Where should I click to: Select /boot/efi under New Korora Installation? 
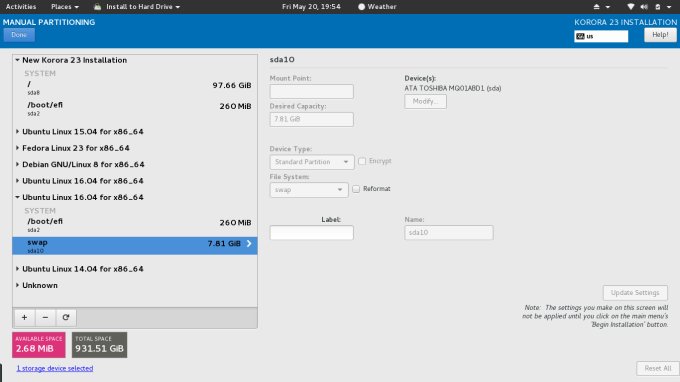(135, 108)
